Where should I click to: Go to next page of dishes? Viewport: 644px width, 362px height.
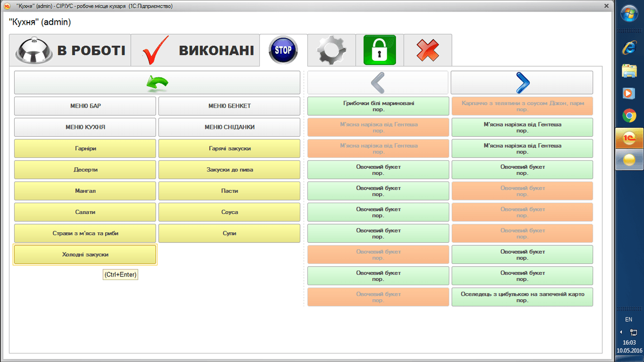click(522, 83)
